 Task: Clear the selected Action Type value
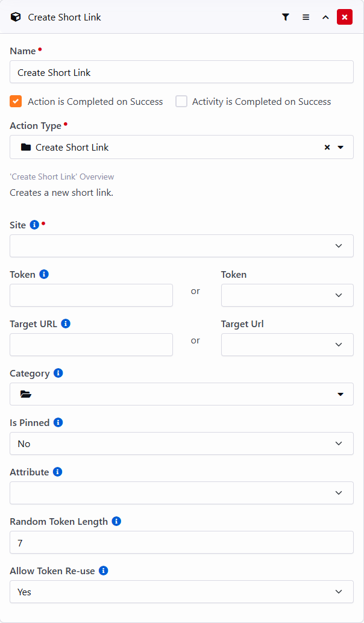pos(327,147)
